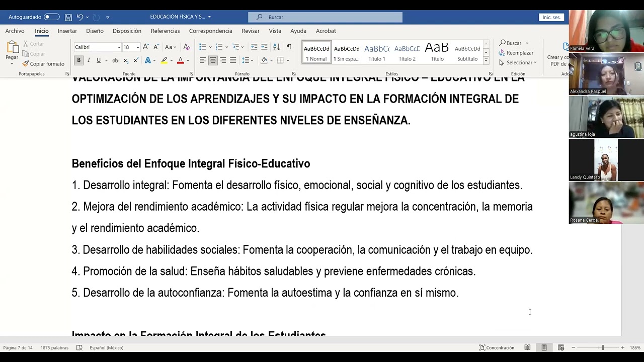Decrease font size with the shrink icon
Screen dimensions: 644x362
point(155,47)
